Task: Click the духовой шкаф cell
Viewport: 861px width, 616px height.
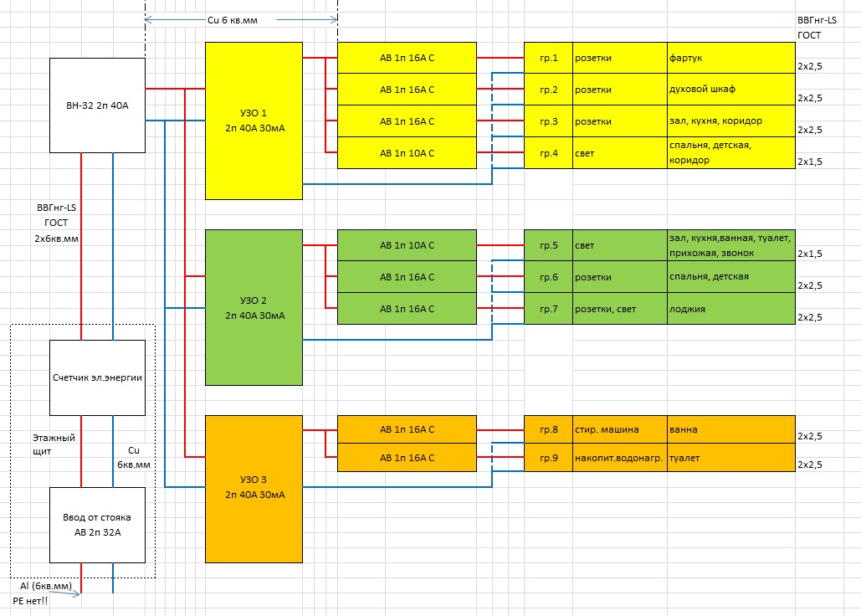Action: tap(730, 90)
